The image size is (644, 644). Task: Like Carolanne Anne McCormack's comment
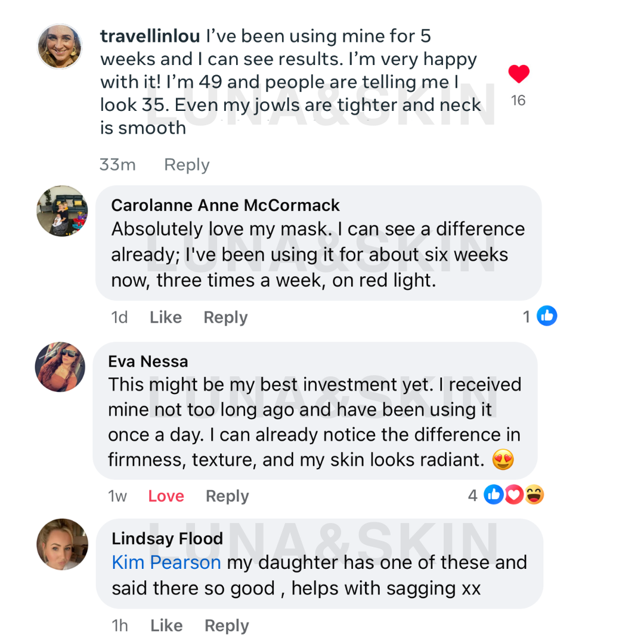(x=166, y=317)
